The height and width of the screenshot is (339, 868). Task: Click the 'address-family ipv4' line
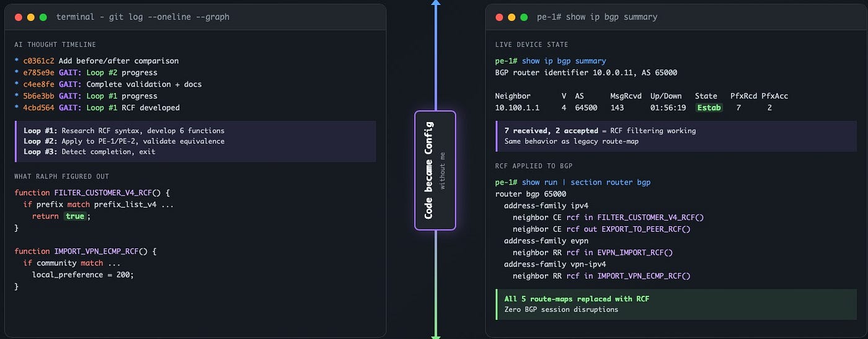click(x=546, y=206)
